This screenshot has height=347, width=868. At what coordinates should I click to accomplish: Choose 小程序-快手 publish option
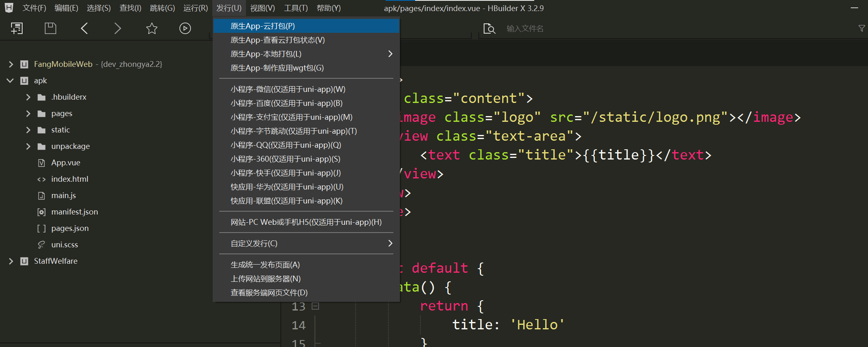[x=306, y=173]
